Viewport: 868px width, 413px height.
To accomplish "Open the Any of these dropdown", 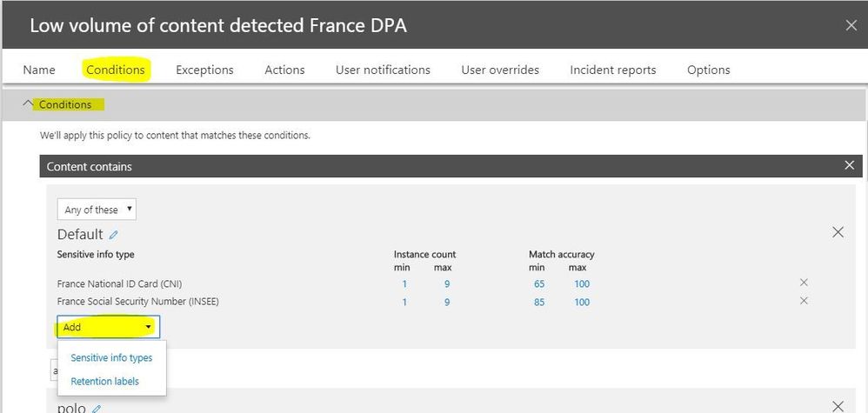I will pyautogui.click(x=97, y=210).
